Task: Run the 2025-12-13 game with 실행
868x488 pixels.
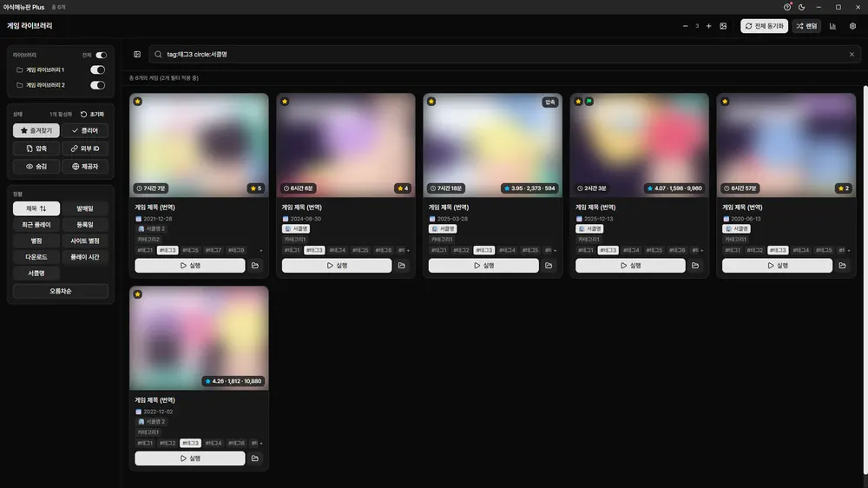Action: point(630,266)
